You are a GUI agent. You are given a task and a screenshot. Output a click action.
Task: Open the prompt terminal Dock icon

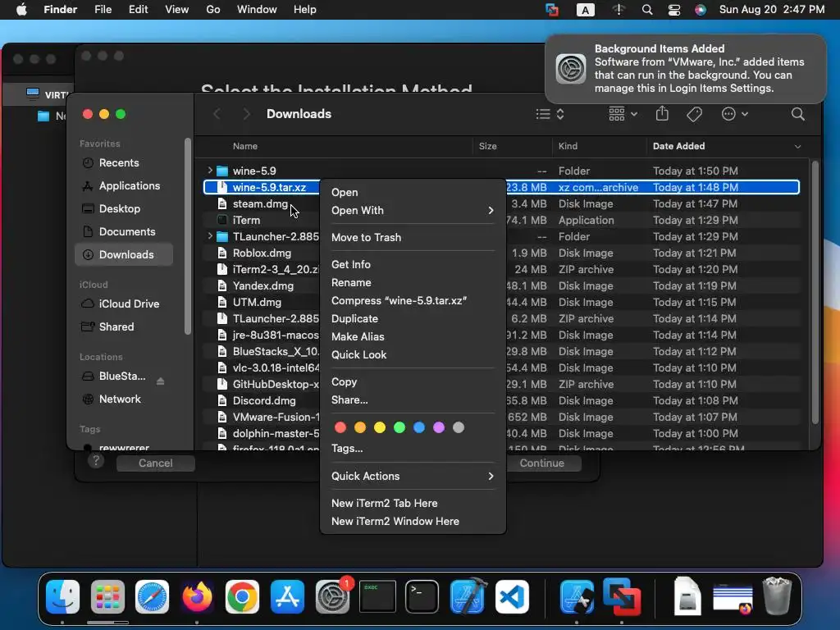tap(422, 597)
